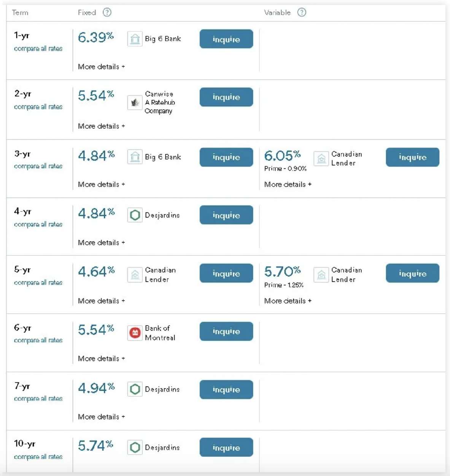Expand More details for 1-yr fixed rate

coord(101,67)
